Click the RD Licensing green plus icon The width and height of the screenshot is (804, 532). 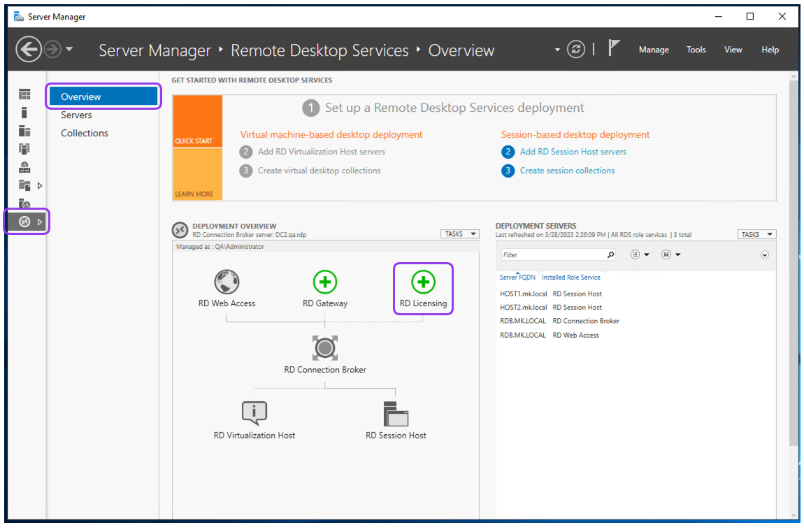pos(423,282)
